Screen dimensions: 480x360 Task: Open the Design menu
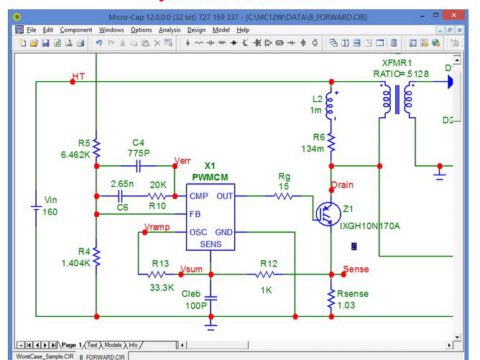pyautogui.click(x=196, y=30)
